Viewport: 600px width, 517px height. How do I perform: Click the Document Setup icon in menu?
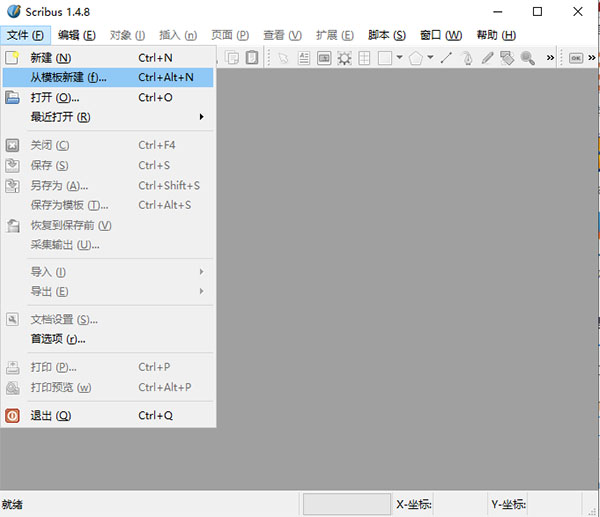tap(12, 319)
